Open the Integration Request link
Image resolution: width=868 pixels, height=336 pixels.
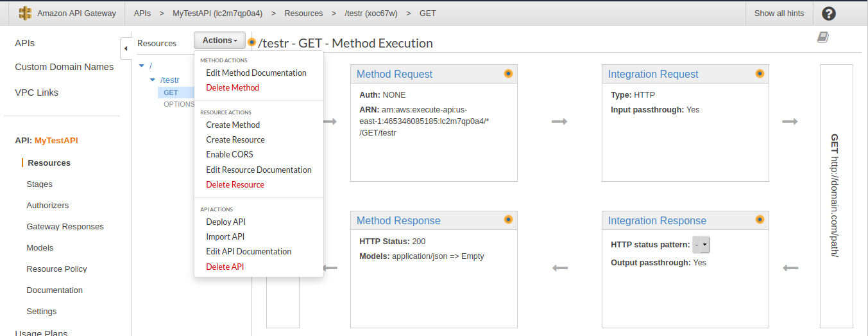653,74
